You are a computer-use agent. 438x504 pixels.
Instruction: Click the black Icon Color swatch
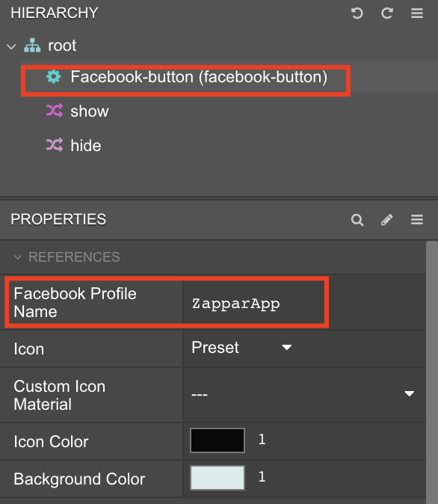pyautogui.click(x=218, y=440)
